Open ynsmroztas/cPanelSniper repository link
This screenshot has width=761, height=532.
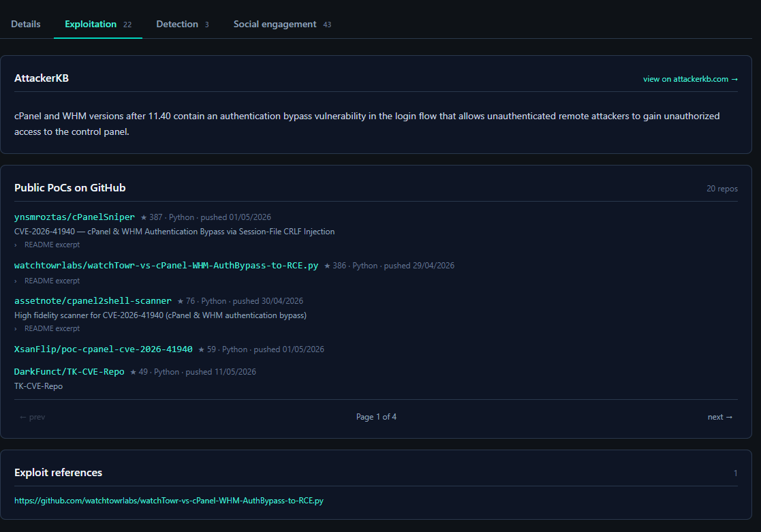point(74,217)
